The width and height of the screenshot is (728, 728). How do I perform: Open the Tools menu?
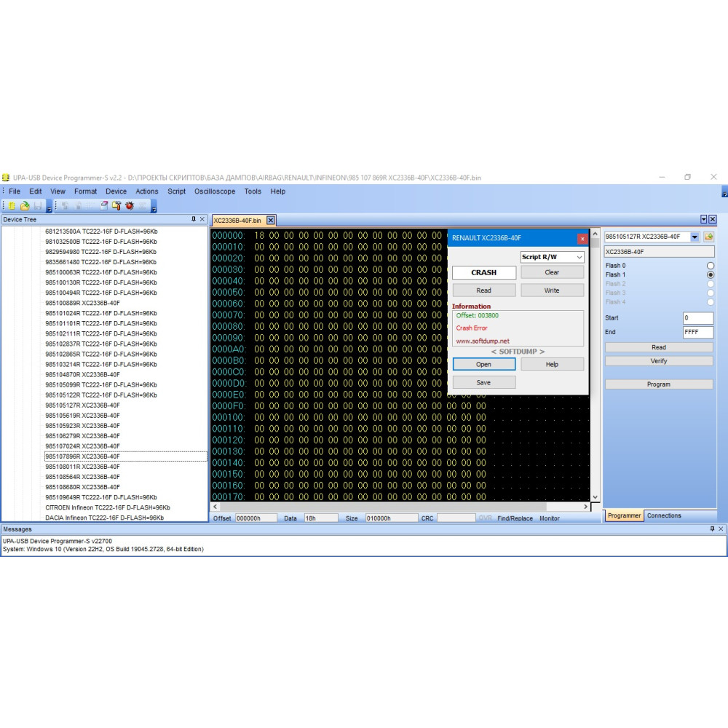tap(253, 191)
